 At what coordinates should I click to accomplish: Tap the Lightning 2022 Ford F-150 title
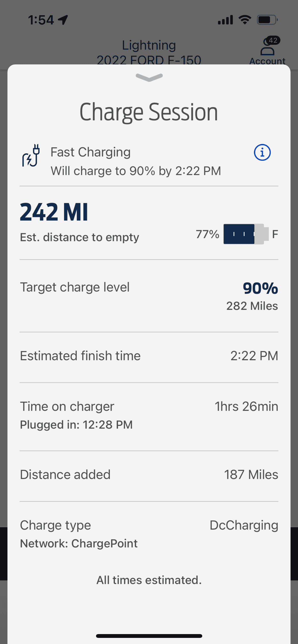(x=149, y=52)
